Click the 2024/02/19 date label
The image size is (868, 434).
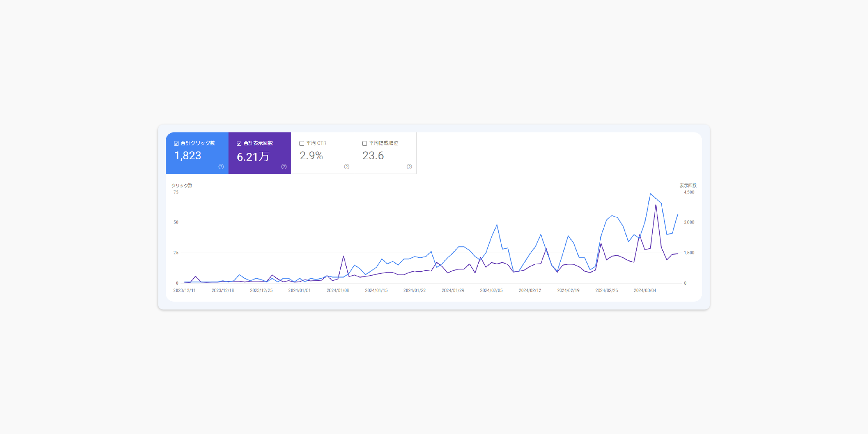tap(568, 290)
